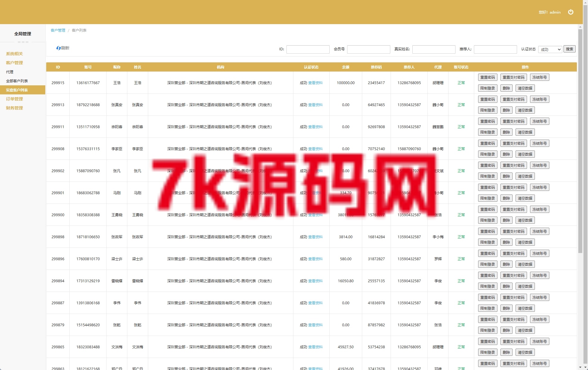Reset password for ID 299902

(x=487, y=165)
